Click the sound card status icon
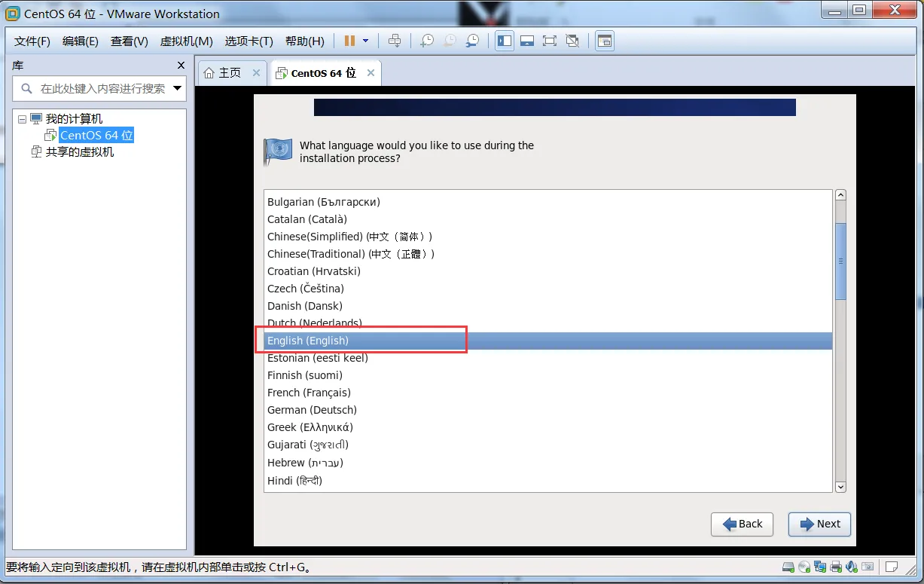The image size is (924, 584). click(852, 567)
